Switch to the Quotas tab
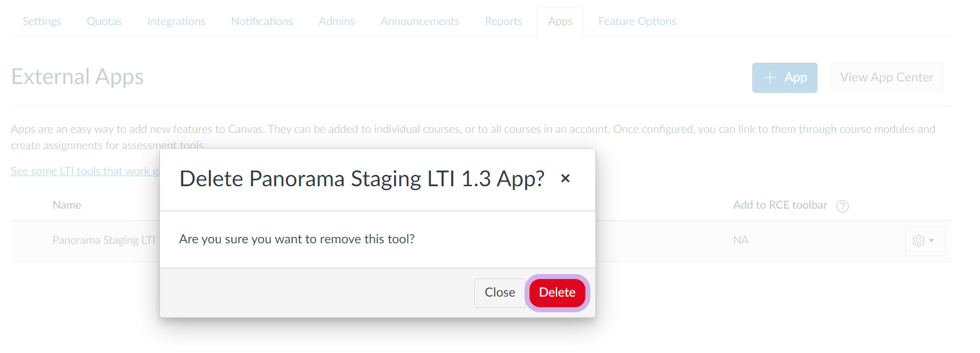Viewport: 980px width, 353px height. tap(104, 21)
